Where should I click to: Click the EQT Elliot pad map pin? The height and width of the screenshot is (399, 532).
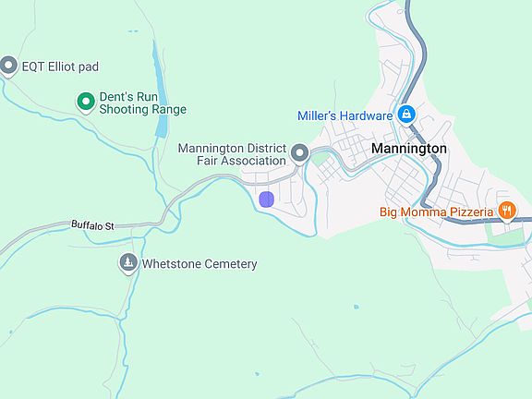[8, 66]
